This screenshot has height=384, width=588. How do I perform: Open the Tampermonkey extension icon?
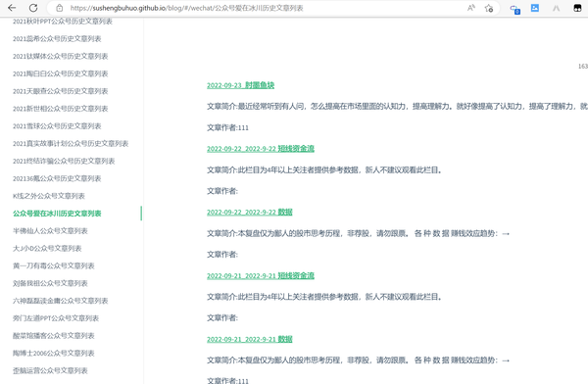577,8
